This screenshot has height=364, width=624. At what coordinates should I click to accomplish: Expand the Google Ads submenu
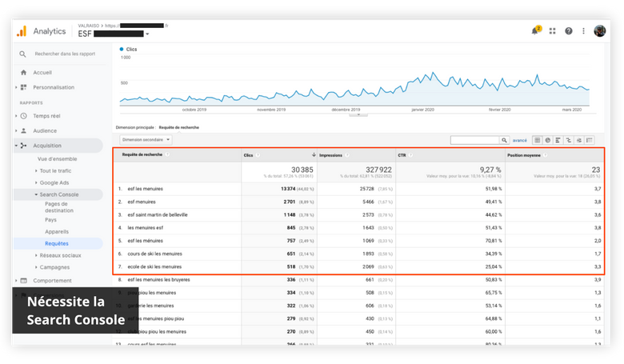pos(36,182)
